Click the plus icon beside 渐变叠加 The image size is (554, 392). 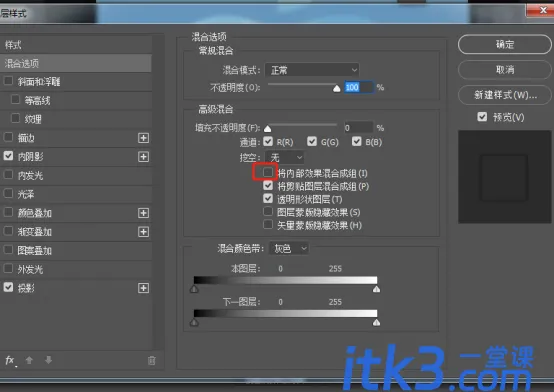click(143, 232)
